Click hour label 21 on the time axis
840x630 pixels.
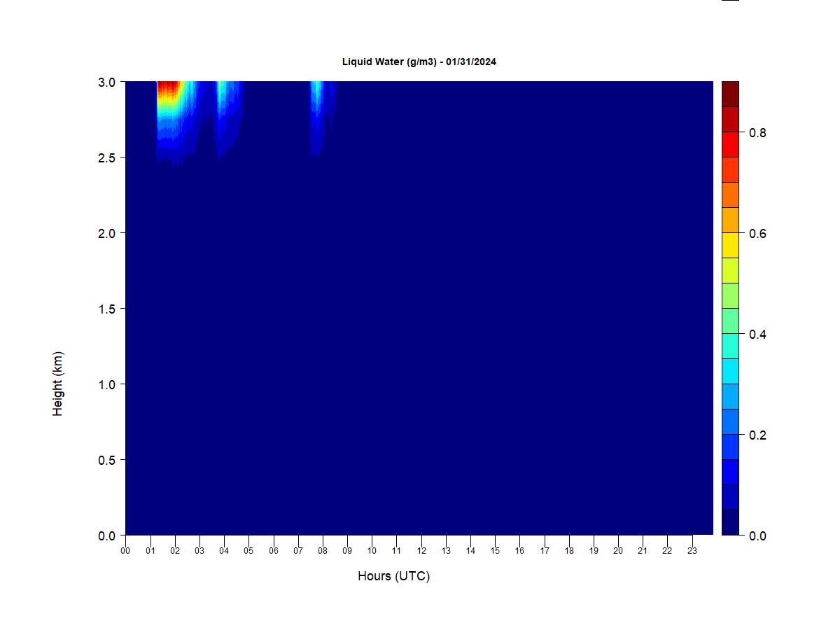[643, 551]
